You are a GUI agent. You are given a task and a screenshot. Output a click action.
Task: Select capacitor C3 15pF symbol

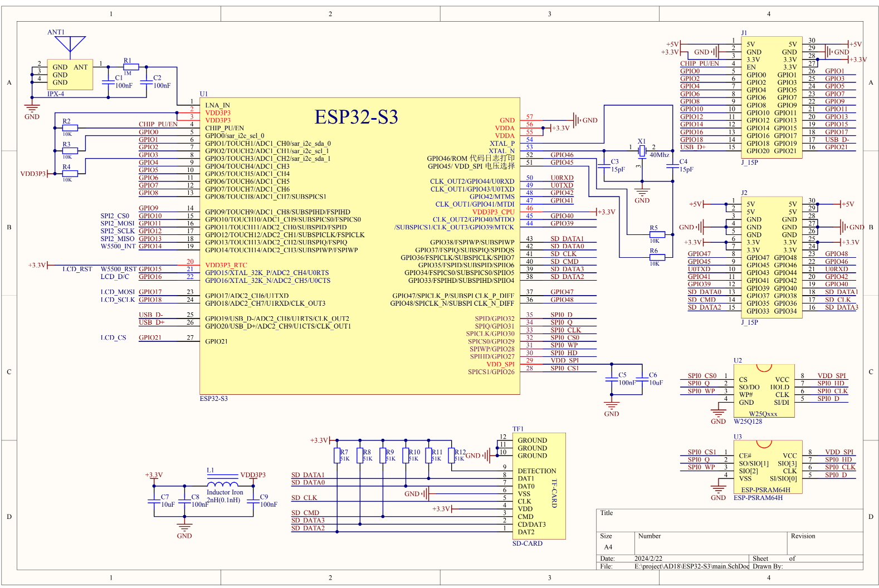click(x=604, y=165)
